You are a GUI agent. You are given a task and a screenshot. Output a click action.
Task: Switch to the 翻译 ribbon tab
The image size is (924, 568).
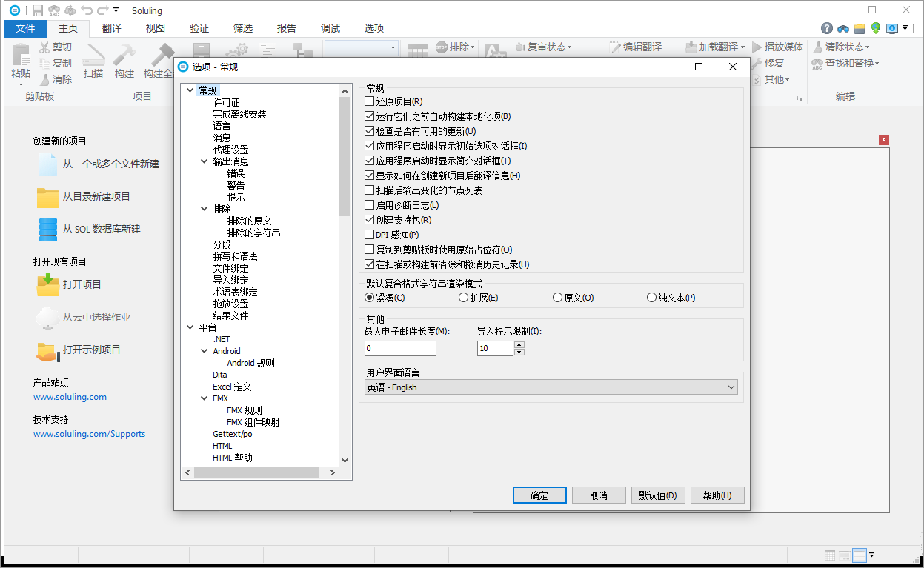click(x=113, y=28)
